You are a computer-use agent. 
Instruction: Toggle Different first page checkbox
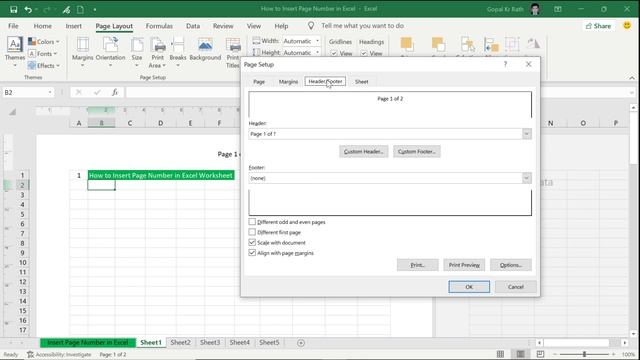click(x=252, y=232)
